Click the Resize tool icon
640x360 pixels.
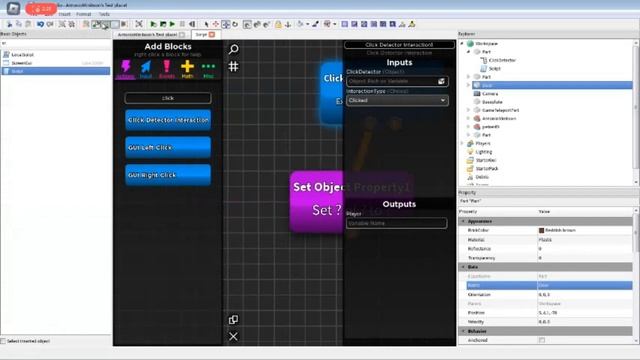[226, 24]
